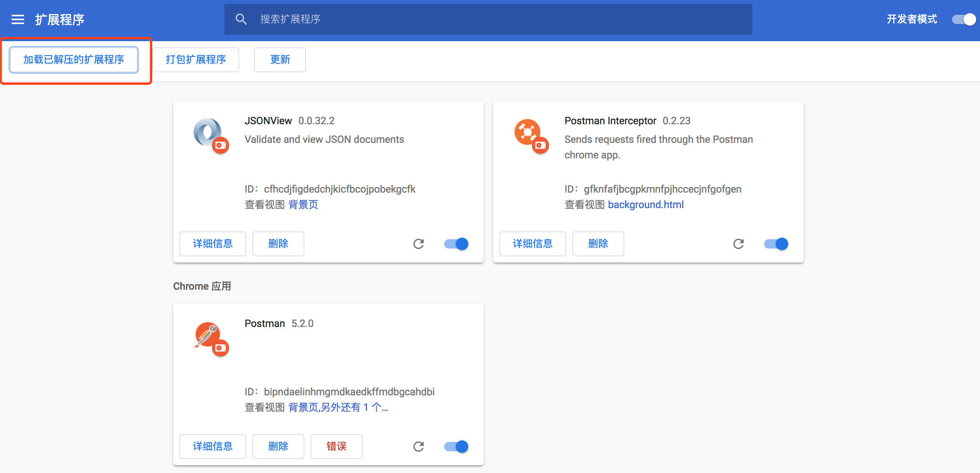Click the 开发者模式 label
980x473 pixels.
pyautogui.click(x=912, y=19)
